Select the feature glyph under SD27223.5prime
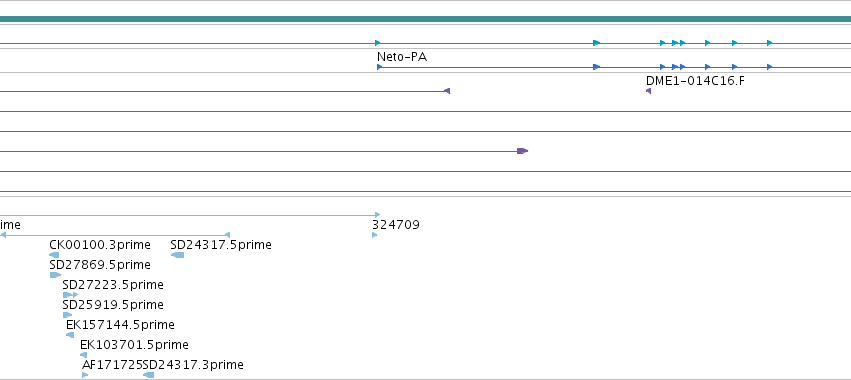This screenshot has width=851, height=380. click(71, 295)
